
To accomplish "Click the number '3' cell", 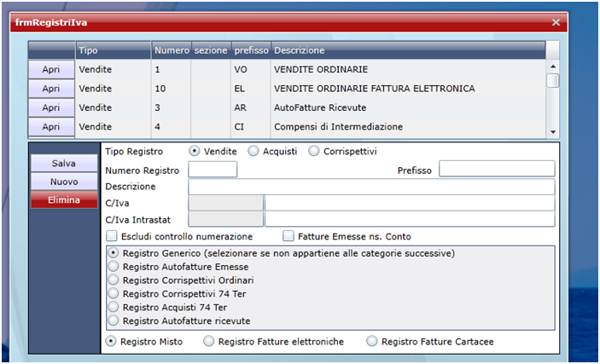I will [172, 107].
